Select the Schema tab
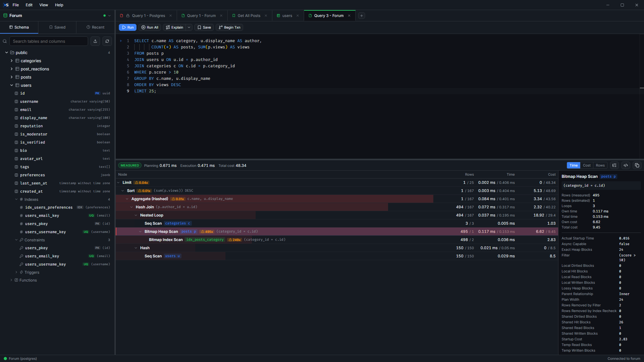Screen dimensions: 644x362 tap(19, 27)
